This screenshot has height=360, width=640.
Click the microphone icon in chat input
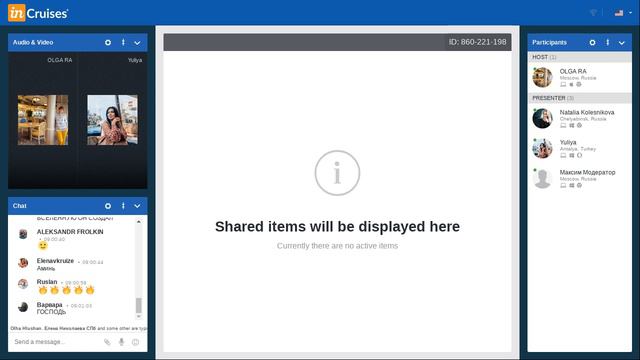[x=121, y=342]
